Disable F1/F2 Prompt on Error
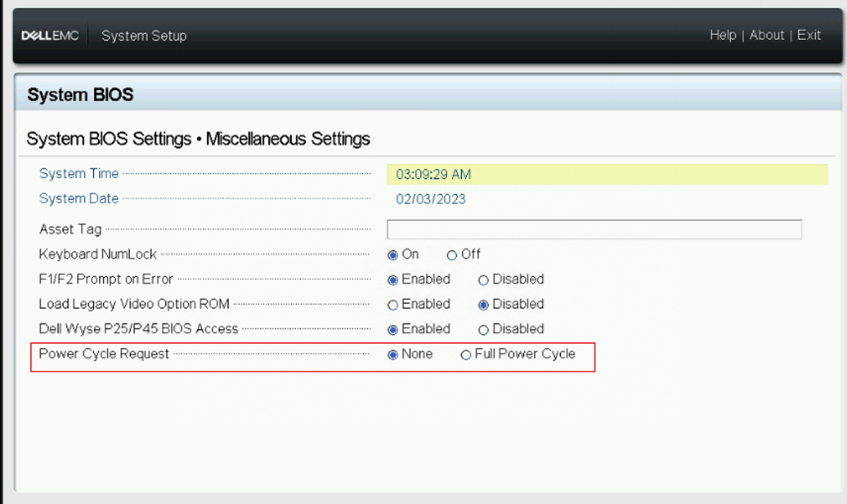The height and width of the screenshot is (504, 847). pyautogui.click(x=484, y=280)
